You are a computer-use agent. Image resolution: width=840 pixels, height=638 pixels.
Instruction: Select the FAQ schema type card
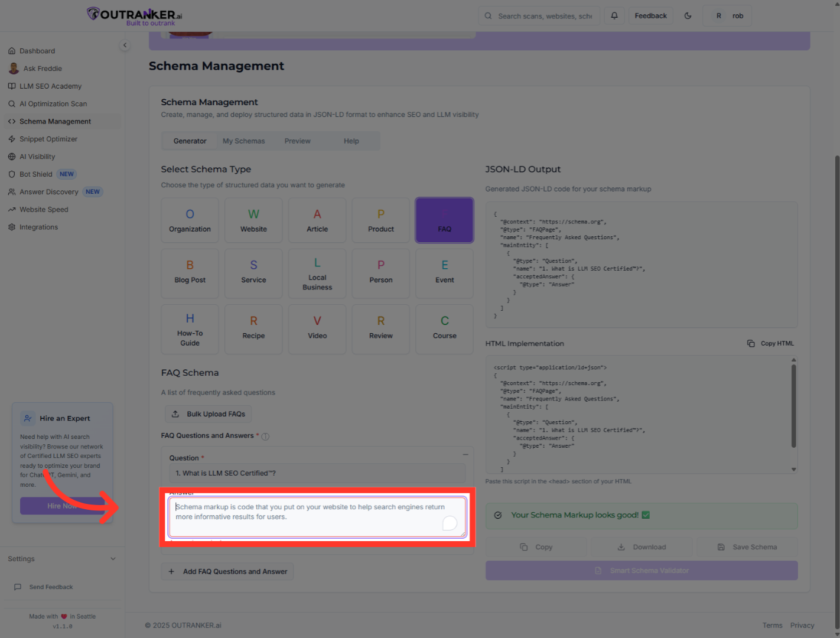tap(445, 220)
